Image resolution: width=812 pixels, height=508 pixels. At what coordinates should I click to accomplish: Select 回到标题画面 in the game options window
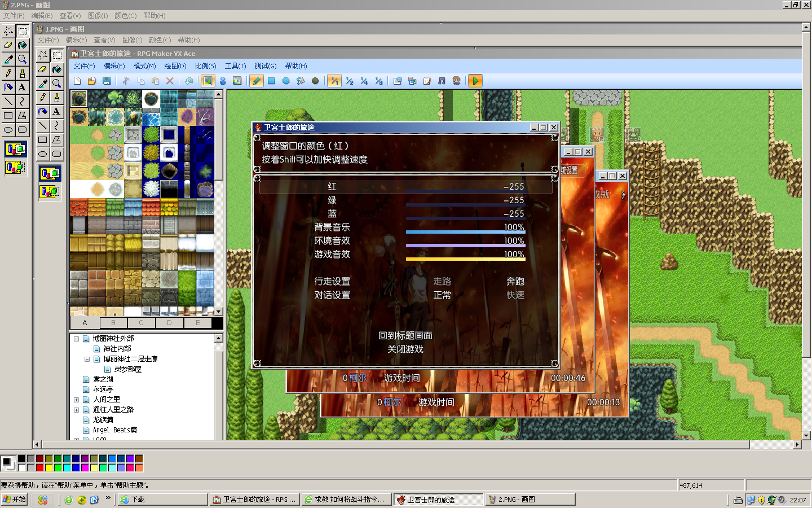(x=405, y=336)
